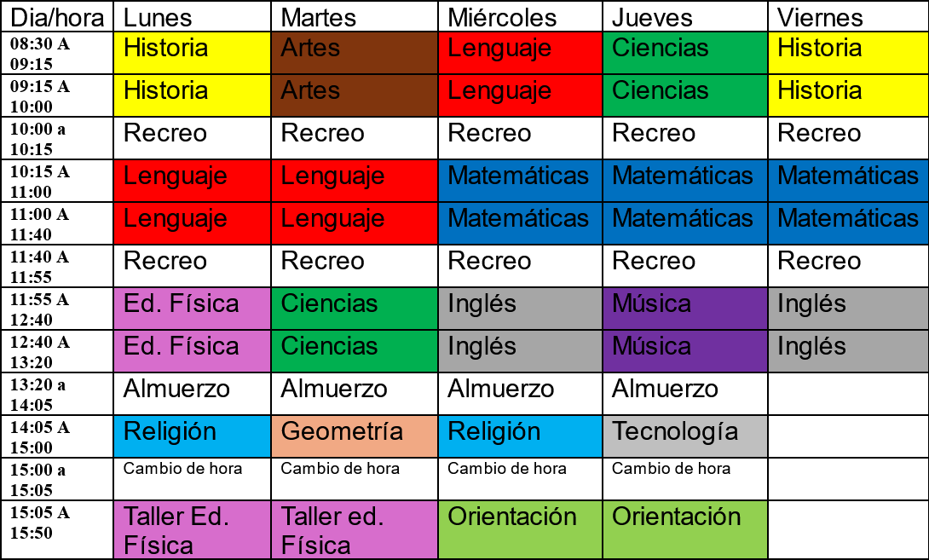Select the Viernes column header

848,16
